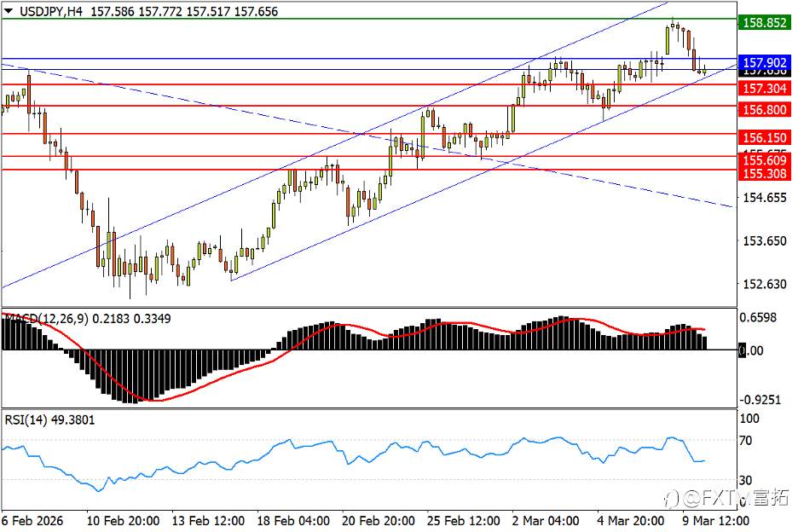Click the 13 Feb 12:00 time label

(x=208, y=521)
